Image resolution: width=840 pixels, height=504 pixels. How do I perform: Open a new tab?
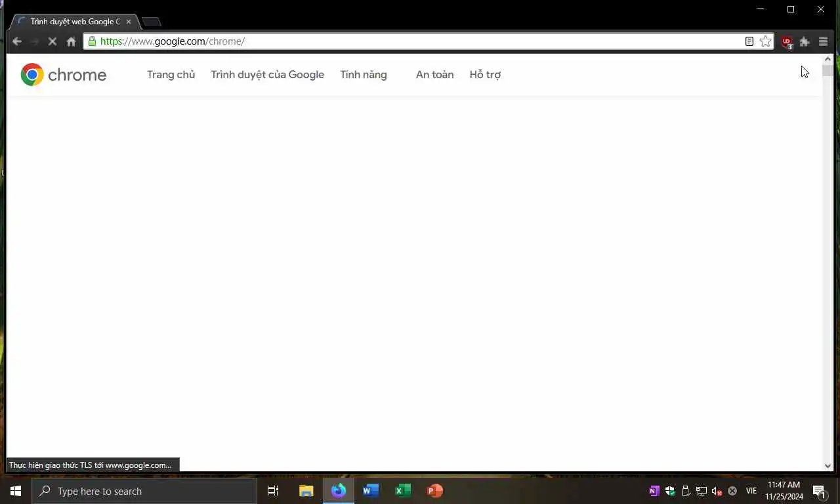pyautogui.click(x=152, y=22)
